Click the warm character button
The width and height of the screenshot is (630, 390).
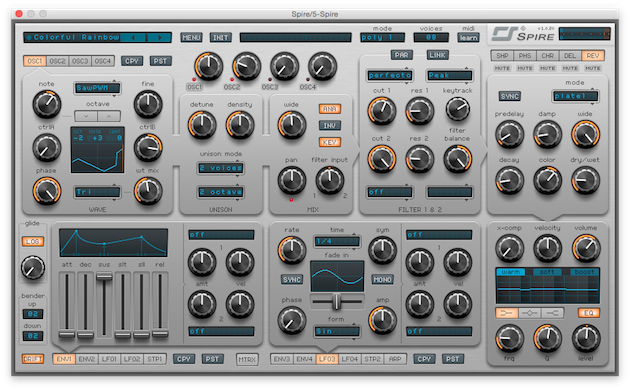[510, 272]
